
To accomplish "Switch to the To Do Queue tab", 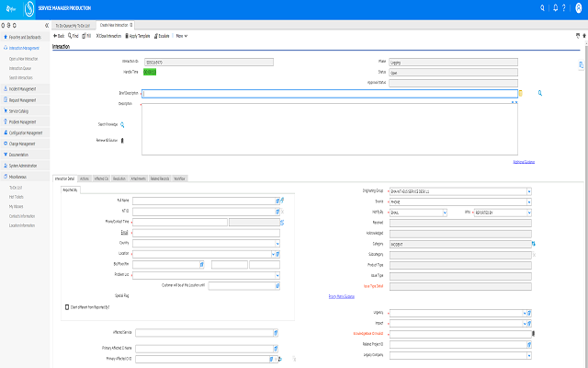I will pyautogui.click(x=73, y=26).
